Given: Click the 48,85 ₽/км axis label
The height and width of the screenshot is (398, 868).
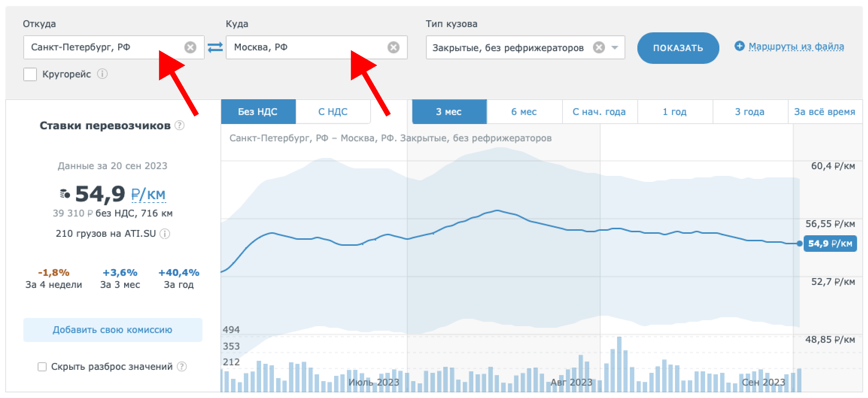Looking at the screenshot, I should click(x=830, y=340).
